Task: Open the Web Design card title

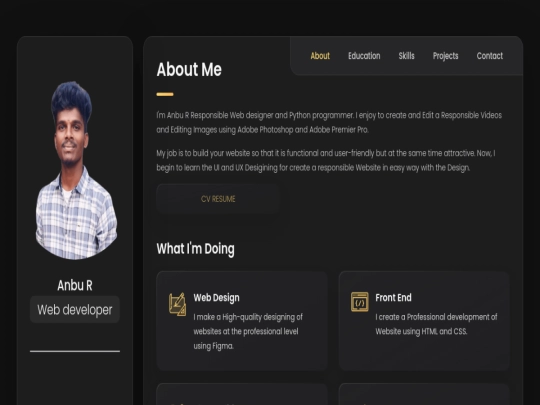Action: (x=216, y=298)
